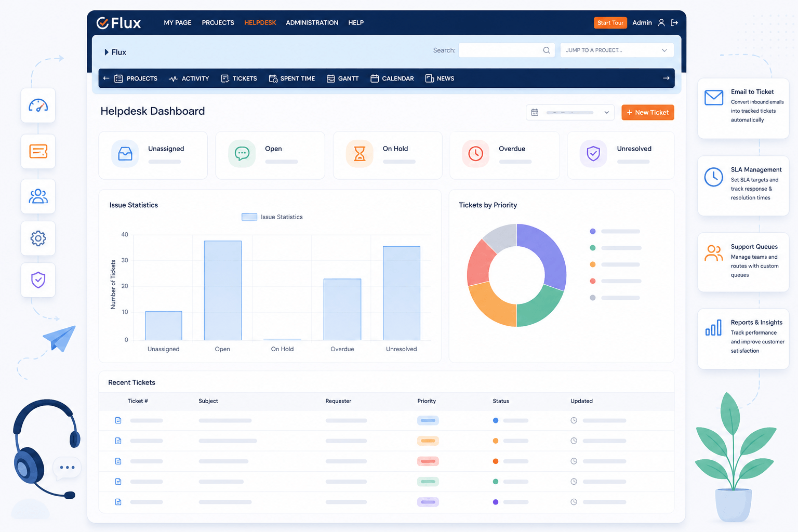The image size is (798, 532).
Task: Click the calendar icon in the date filter
Action: tap(535, 113)
